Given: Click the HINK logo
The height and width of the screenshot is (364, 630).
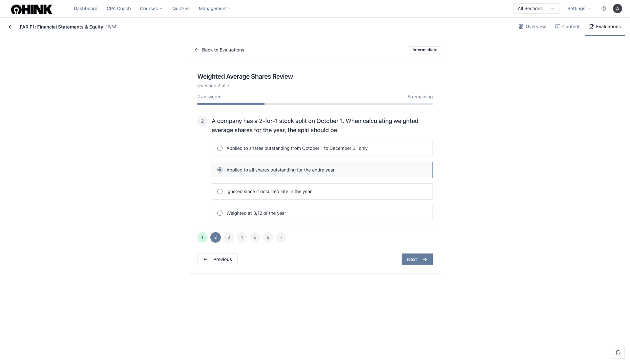Looking at the screenshot, I should coord(31,9).
